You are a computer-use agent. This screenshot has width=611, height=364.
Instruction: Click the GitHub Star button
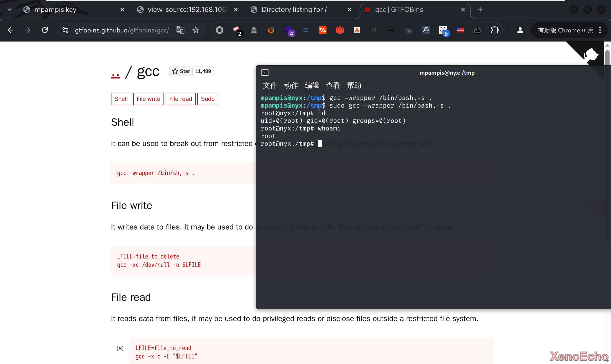[181, 71]
